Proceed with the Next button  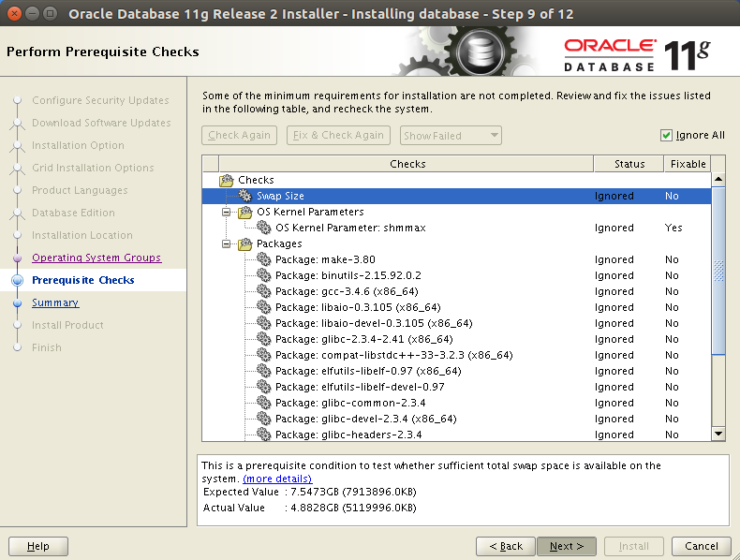click(x=567, y=546)
